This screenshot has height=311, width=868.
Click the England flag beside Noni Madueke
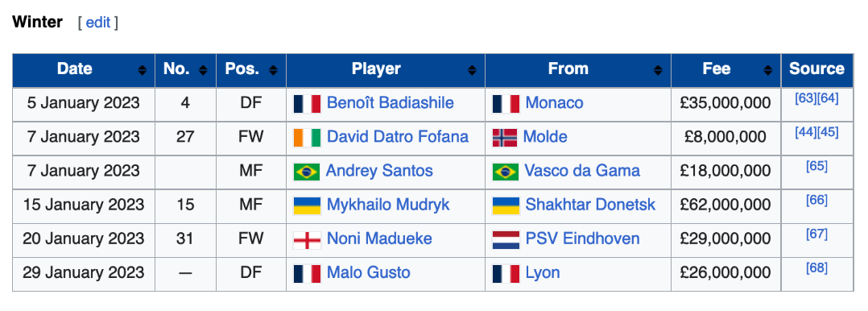coord(308,239)
